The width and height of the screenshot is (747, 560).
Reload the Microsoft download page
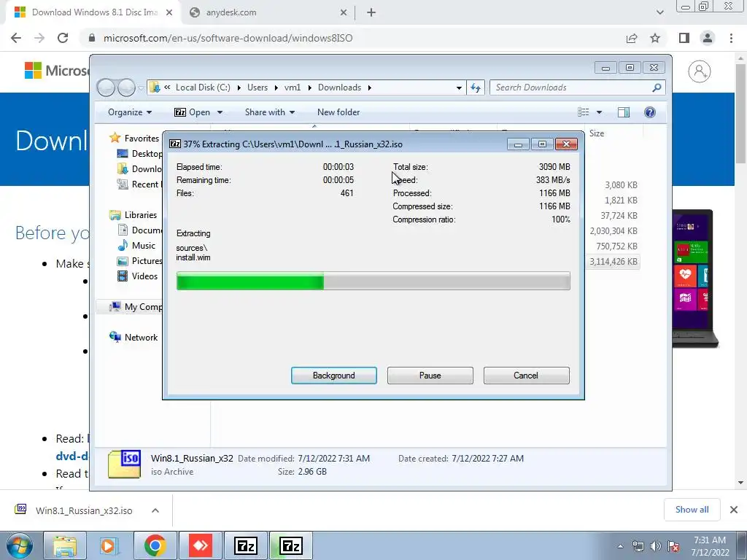[x=63, y=38]
